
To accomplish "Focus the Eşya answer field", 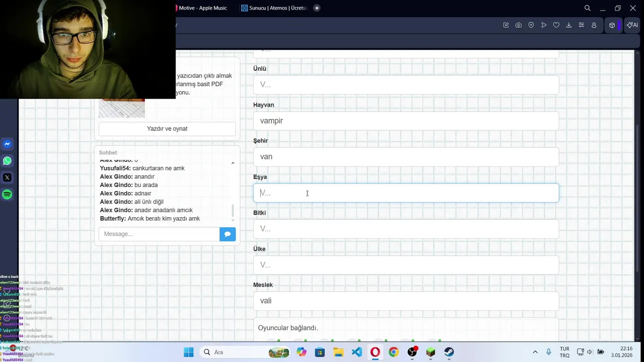I will click(406, 193).
